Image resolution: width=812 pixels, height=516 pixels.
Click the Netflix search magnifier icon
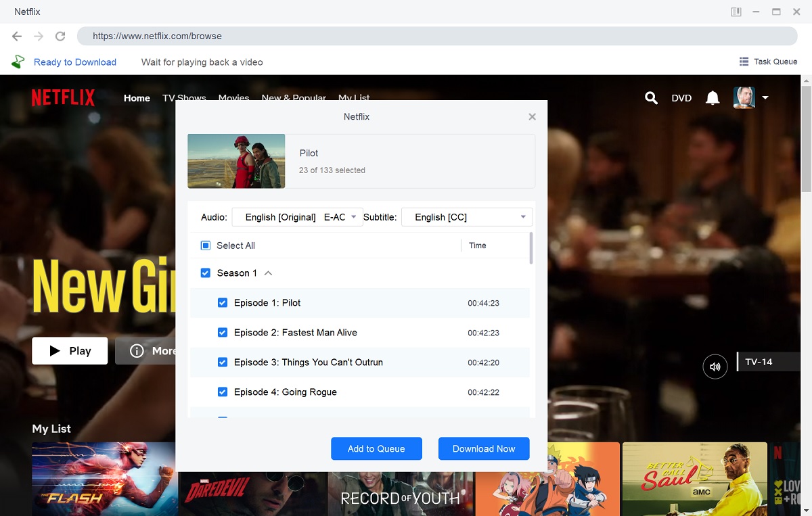tap(651, 98)
